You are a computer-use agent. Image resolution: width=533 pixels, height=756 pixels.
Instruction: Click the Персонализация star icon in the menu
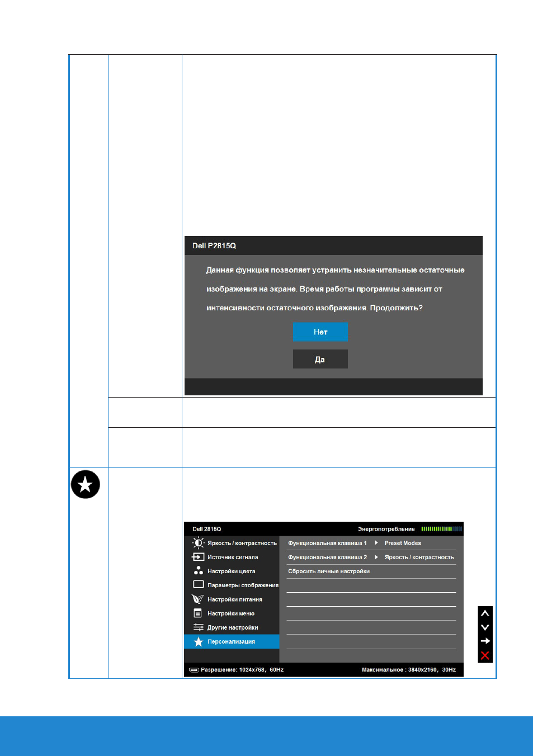pos(198,641)
